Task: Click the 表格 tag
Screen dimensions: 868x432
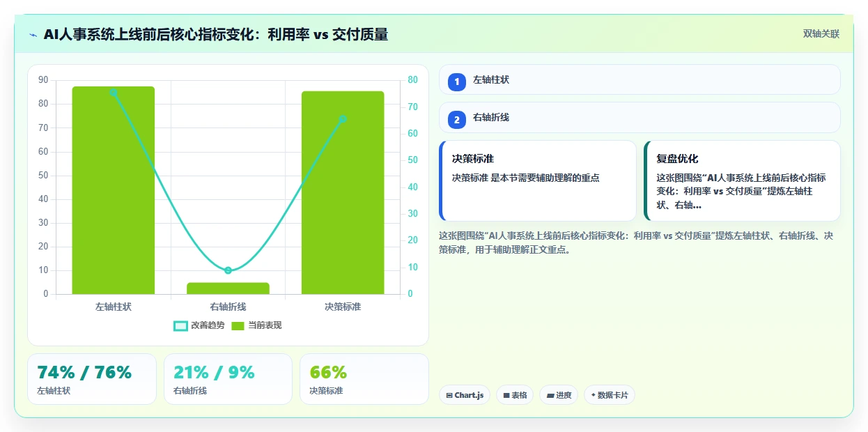Action: (x=515, y=395)
